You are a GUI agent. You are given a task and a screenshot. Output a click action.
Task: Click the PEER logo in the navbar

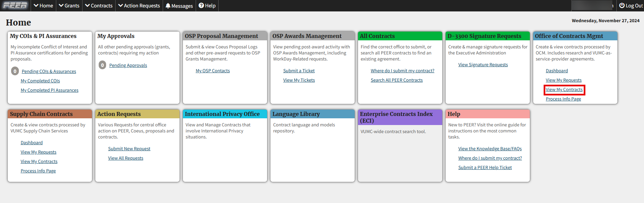tap(15, 5)
